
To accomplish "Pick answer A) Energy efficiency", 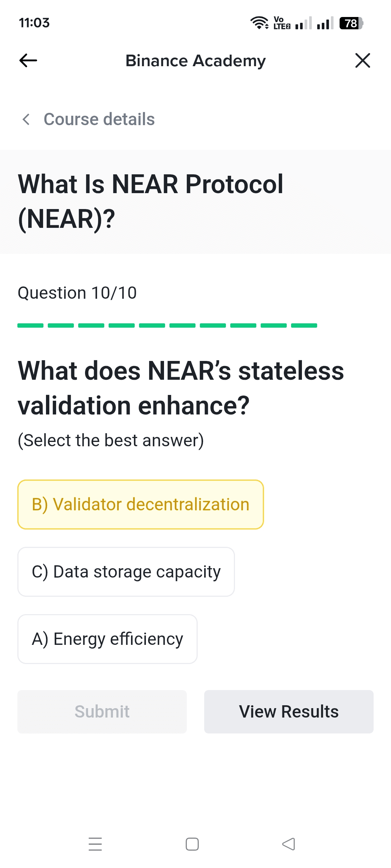I will (x=108, y=639).
